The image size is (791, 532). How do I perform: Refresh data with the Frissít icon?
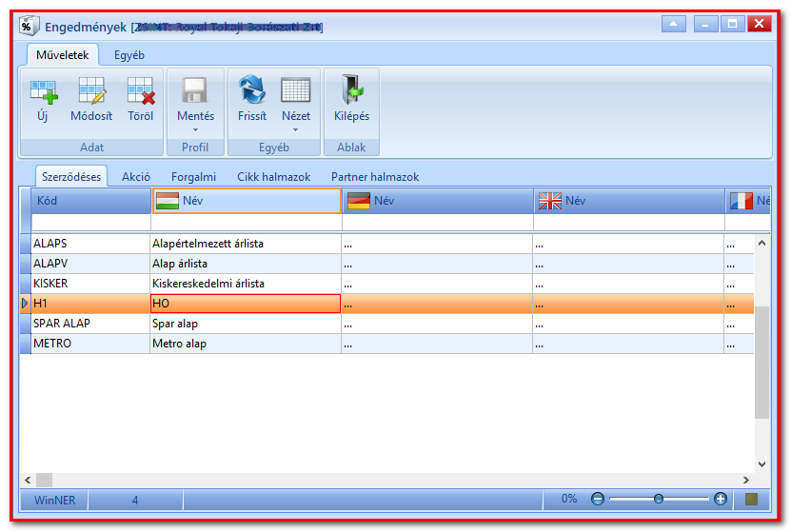tap(251, 89)
